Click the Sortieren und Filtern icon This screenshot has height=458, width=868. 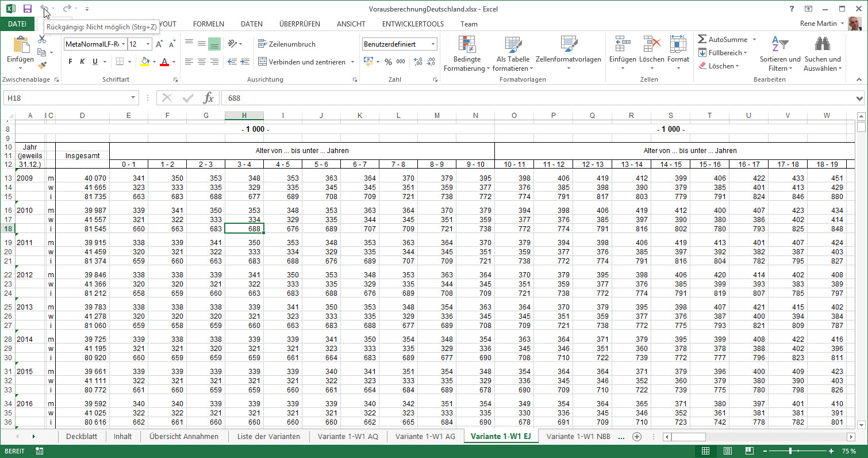click(779, 45)
